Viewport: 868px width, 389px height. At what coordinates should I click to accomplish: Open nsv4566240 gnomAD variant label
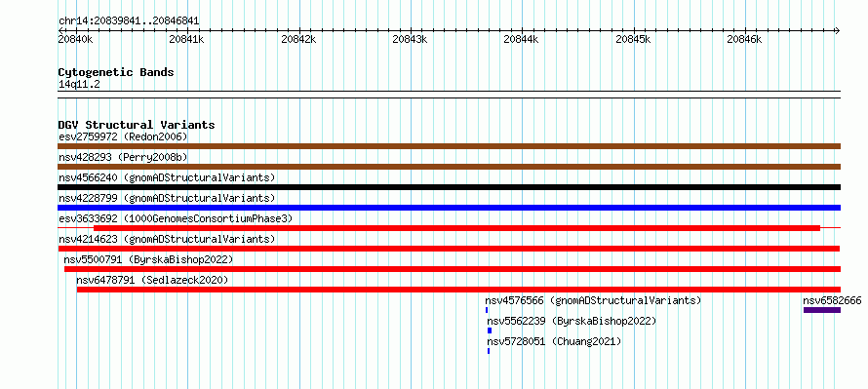click(167, 177)
